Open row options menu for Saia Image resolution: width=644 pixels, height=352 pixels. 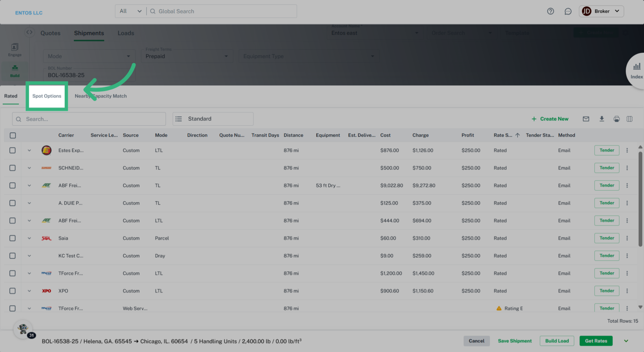627,238
